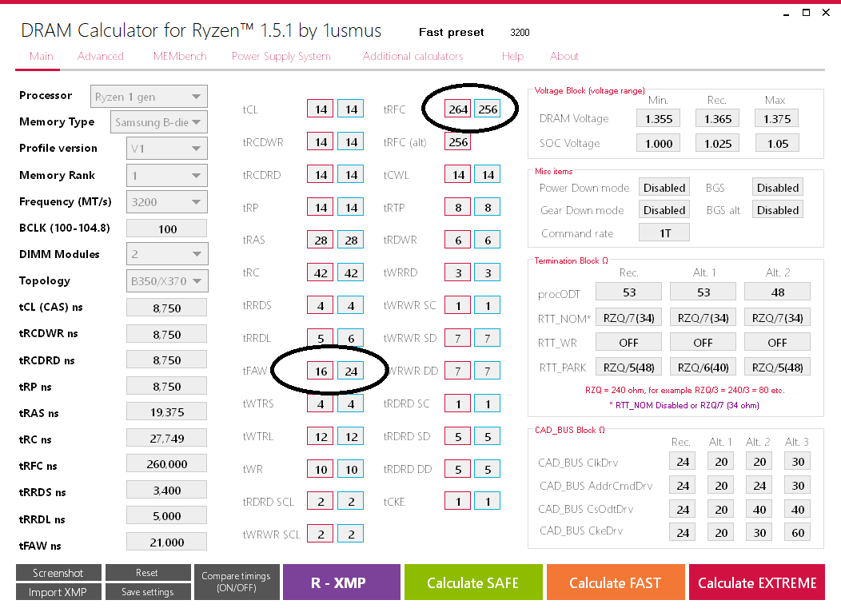Viewport: 841px width, 616px height.
Task: Close the DRAM Calculator window
Action: tap(826, 13)
